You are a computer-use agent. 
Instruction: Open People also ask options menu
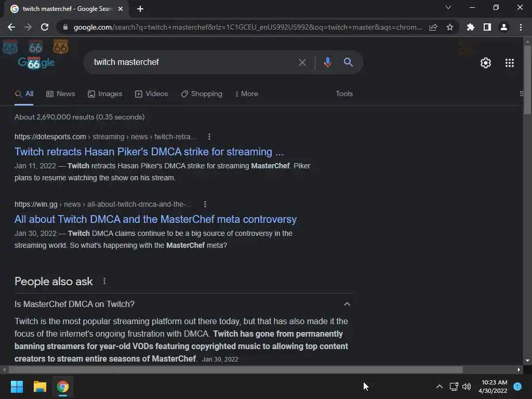(104, 281)
